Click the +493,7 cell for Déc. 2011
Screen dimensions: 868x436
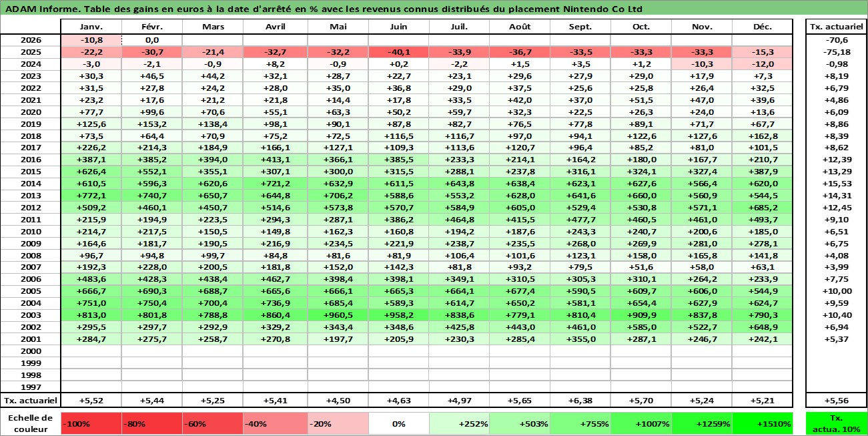click(762, 220)
